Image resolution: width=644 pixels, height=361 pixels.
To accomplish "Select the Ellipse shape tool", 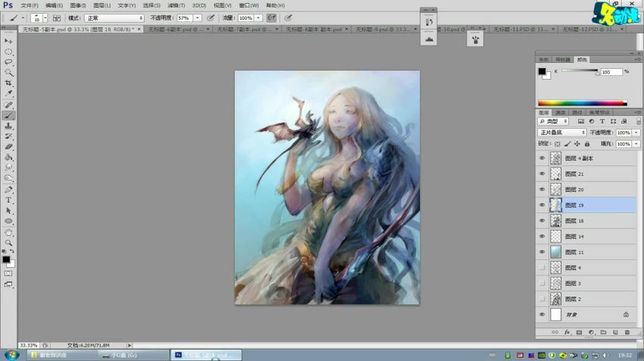I will click(8, 221).
